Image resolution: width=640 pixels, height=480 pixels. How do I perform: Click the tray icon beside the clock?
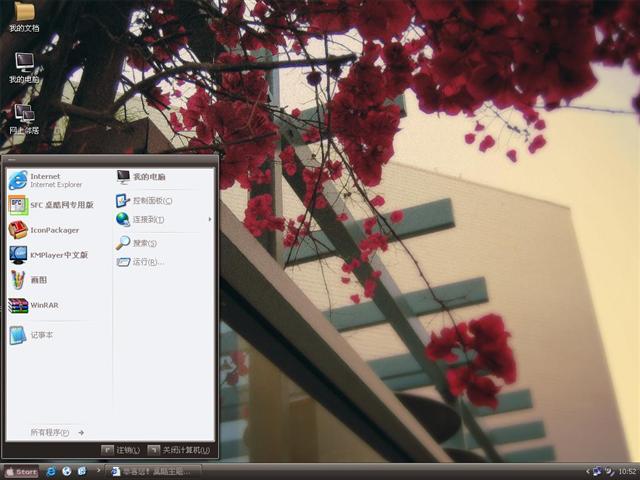click(609, 471)
